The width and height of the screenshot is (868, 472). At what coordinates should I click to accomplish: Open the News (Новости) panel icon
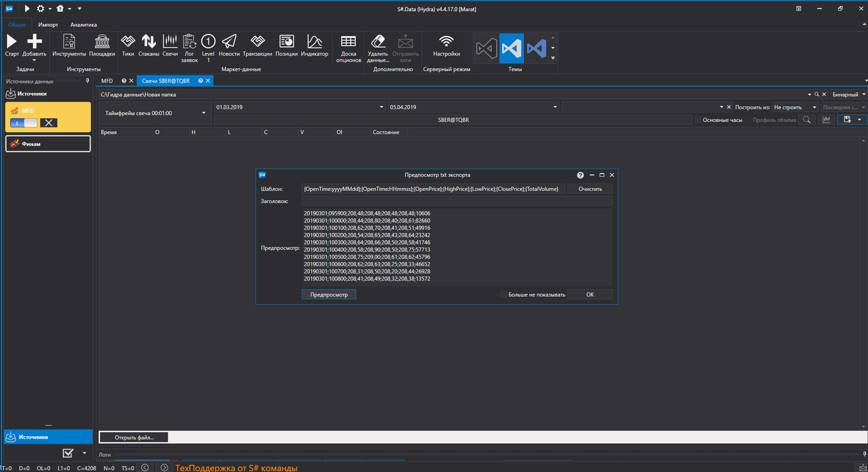click(x=229, y=46)
